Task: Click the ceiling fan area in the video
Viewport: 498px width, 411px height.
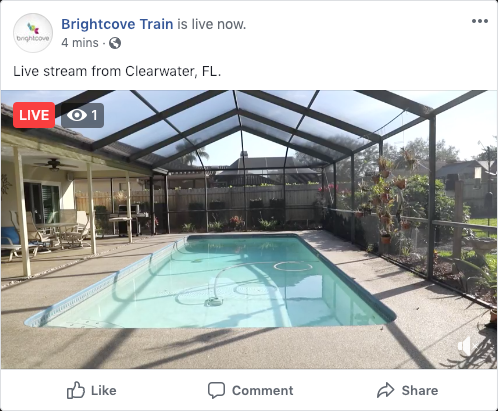Action: pyautogui.click(x=53, y=164)
